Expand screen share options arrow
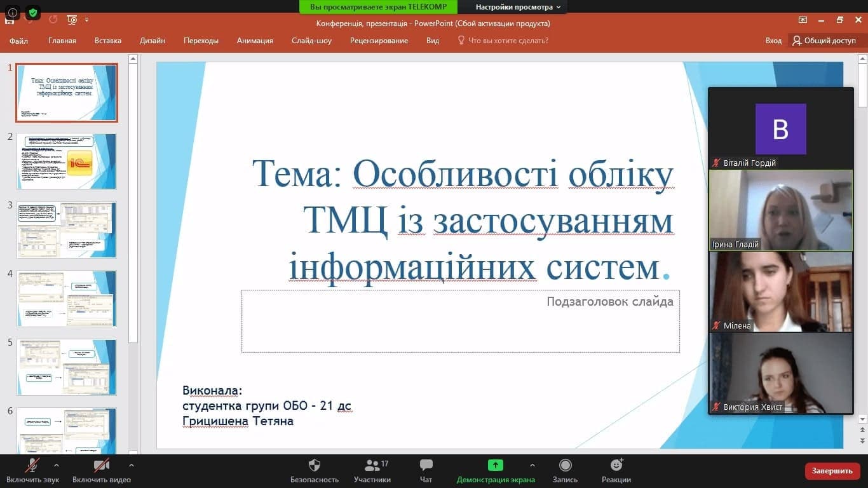 532,465
